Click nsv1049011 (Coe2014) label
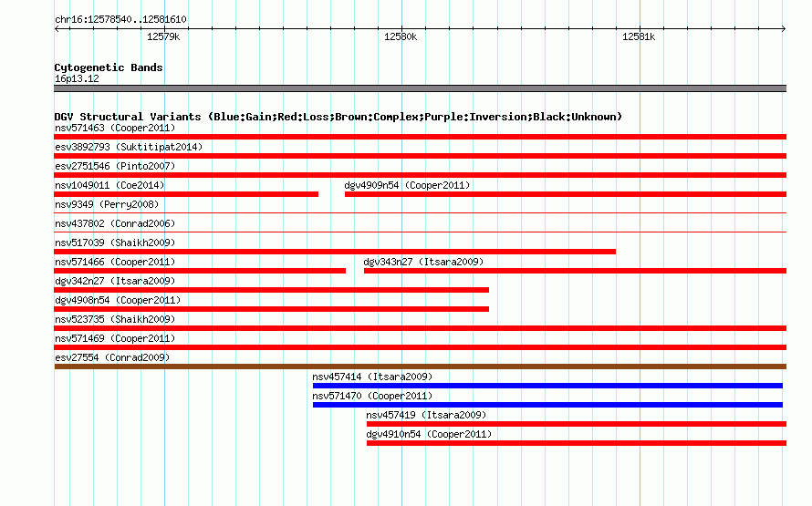Image resolution: width=812 pixels, height=506 pixels. [x=109, y=185]
